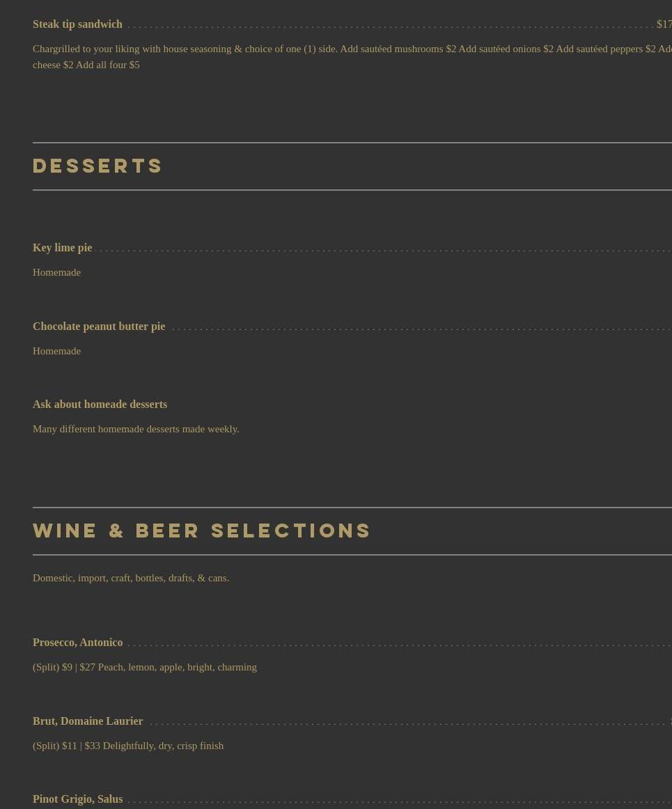Click the Brut Delightfully, dry description line
672x809 pixels.
pos(128,746)
